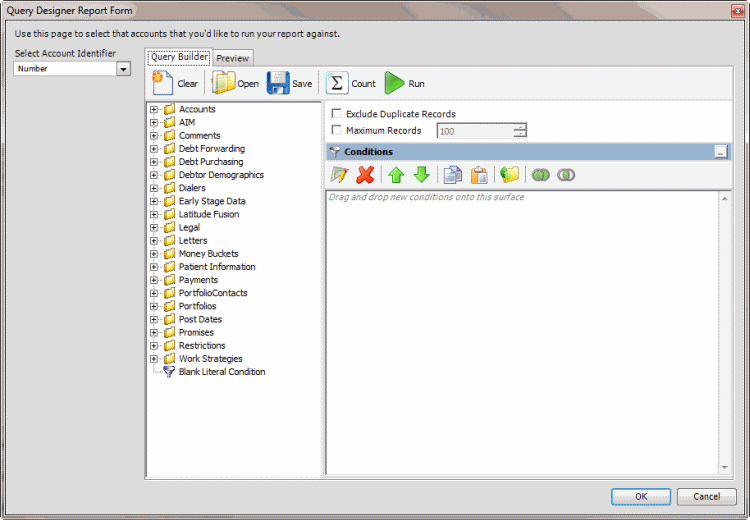Toggle the Maximum Records checkbox
The height and width of the screenshot is (520, 750).
pos(336,130)
